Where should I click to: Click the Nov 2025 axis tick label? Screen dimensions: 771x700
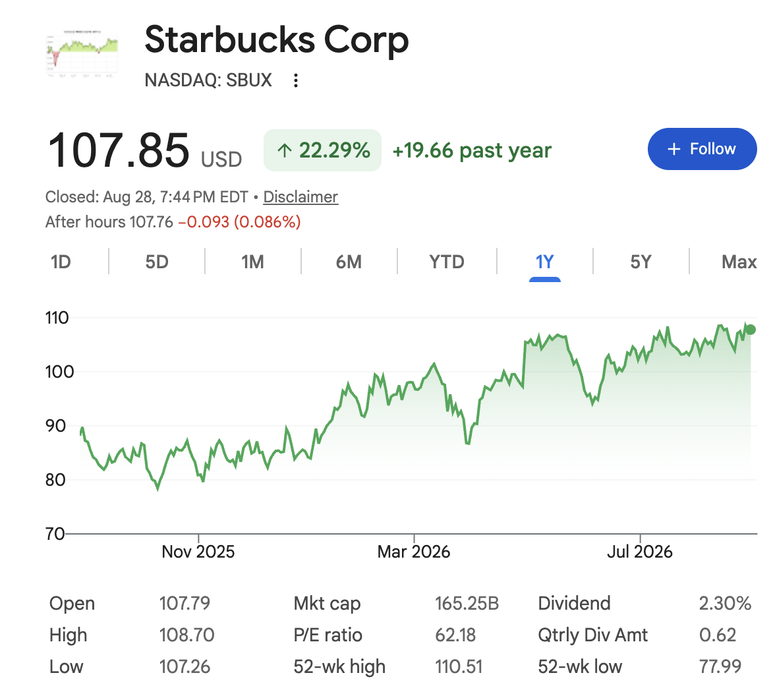198,552
